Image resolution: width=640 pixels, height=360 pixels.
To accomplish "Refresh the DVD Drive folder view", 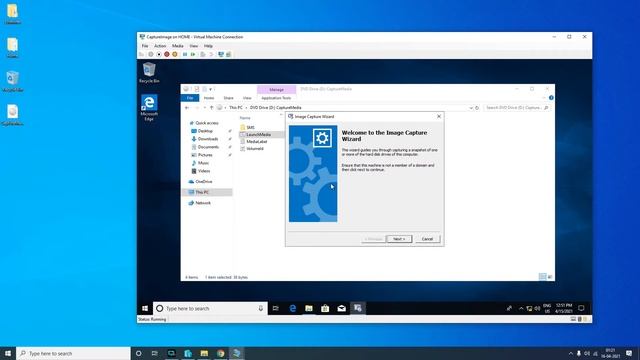I will (x=477, y=108).
